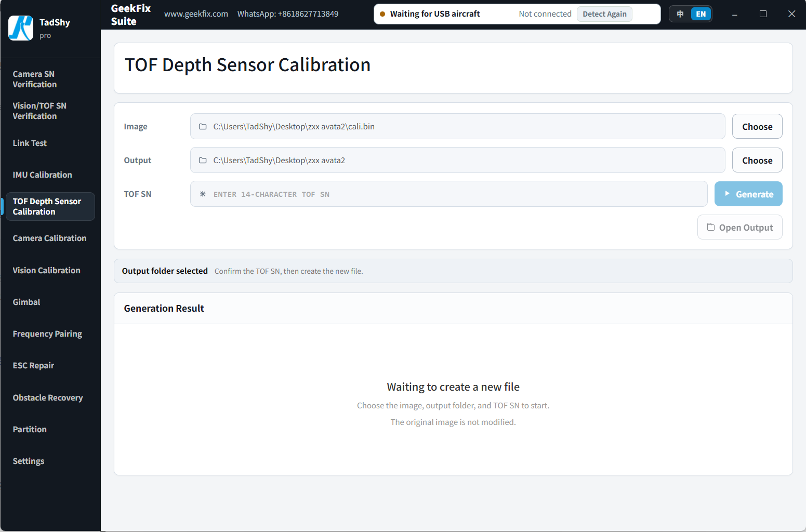Open IMU Calibration section

point(50,175)
